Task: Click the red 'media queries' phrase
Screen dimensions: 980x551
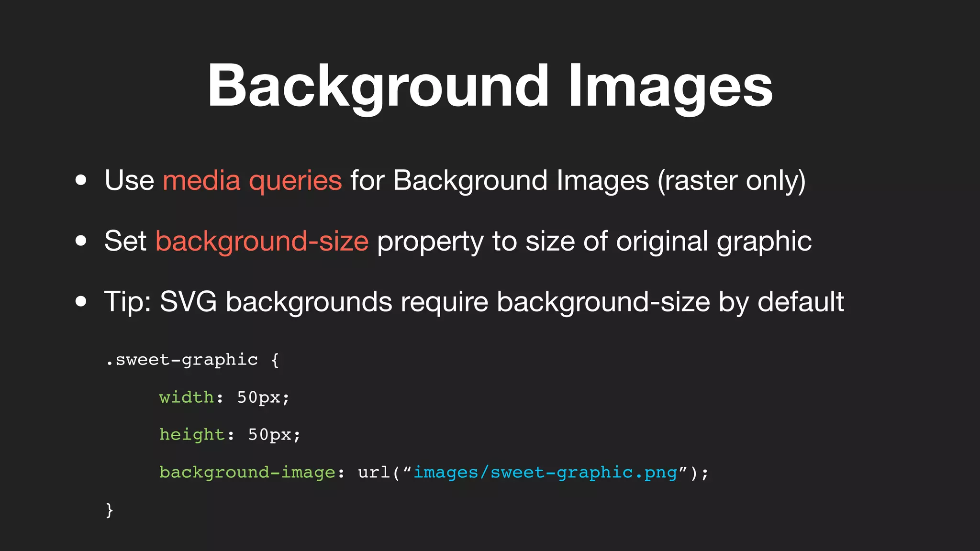Action: (x=252, y=181)
